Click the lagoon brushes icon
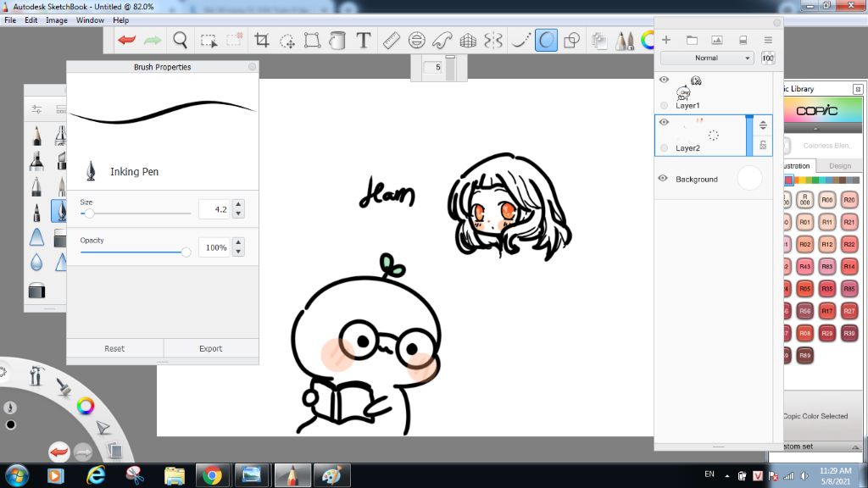 pos(63,385)
